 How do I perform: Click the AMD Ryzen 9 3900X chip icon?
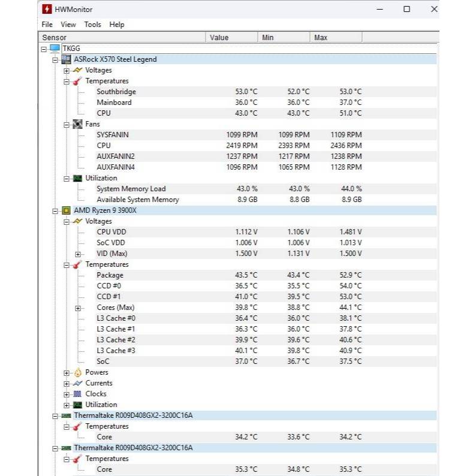click(67, 210)
